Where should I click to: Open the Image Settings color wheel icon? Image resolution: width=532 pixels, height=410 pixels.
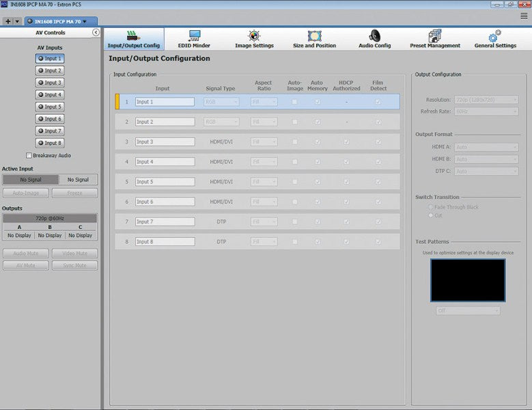point(254,36)
